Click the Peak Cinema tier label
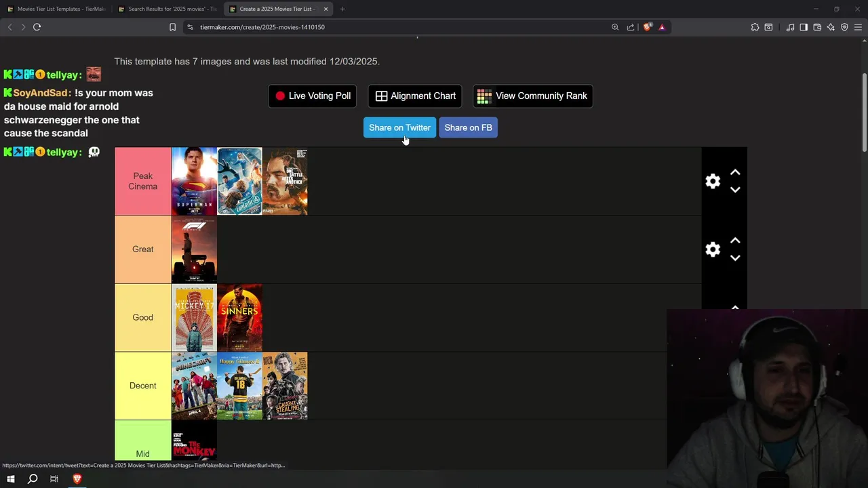The width and height of the screenshot is (868, 488). [143, 181]
